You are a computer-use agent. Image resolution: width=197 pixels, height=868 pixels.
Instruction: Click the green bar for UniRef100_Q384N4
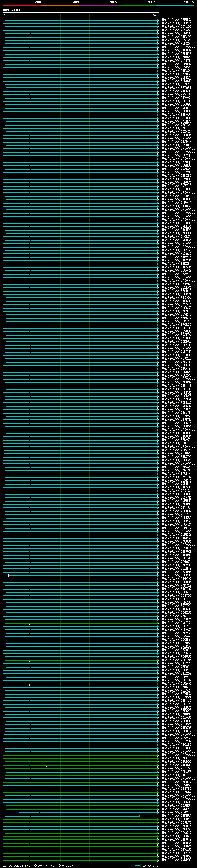(x=82, y=660)
